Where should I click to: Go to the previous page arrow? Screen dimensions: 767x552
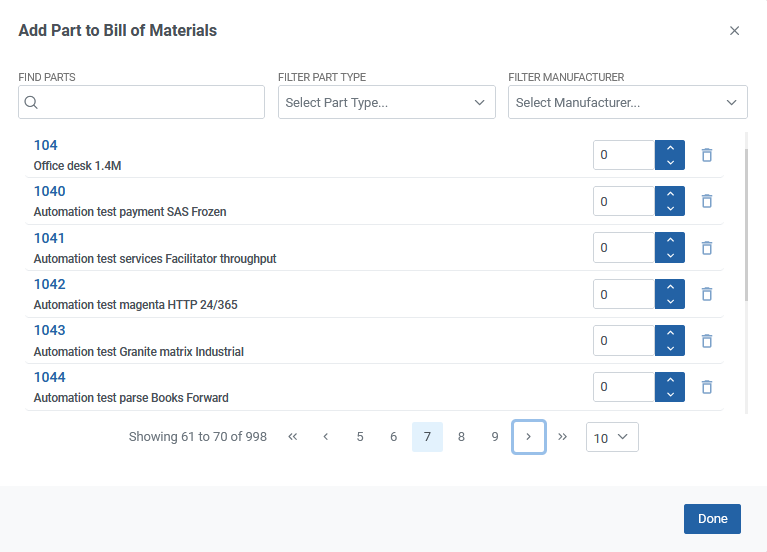(x=326, y=437)
